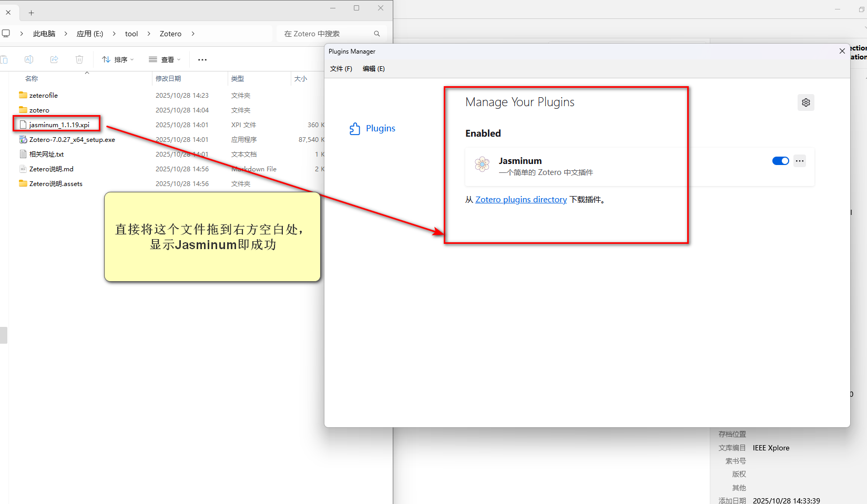
Task: Open Jasminum's three-dot more options
Action: (x=800, y=161)
